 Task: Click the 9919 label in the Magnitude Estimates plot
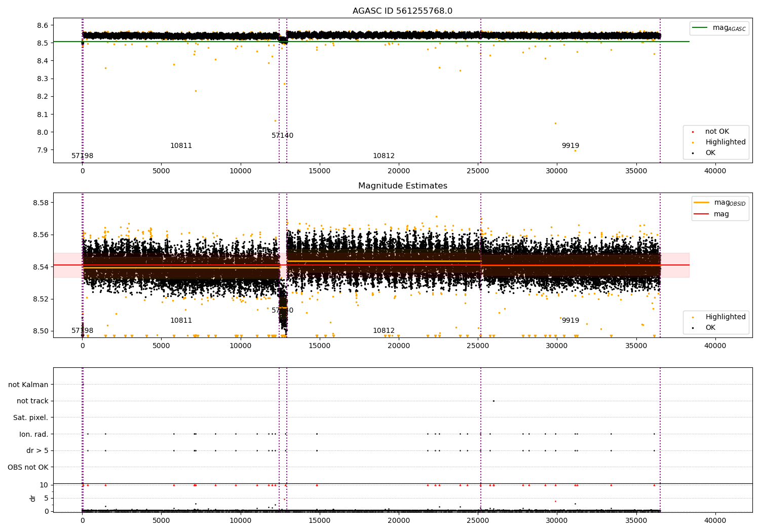coord(570,321)
